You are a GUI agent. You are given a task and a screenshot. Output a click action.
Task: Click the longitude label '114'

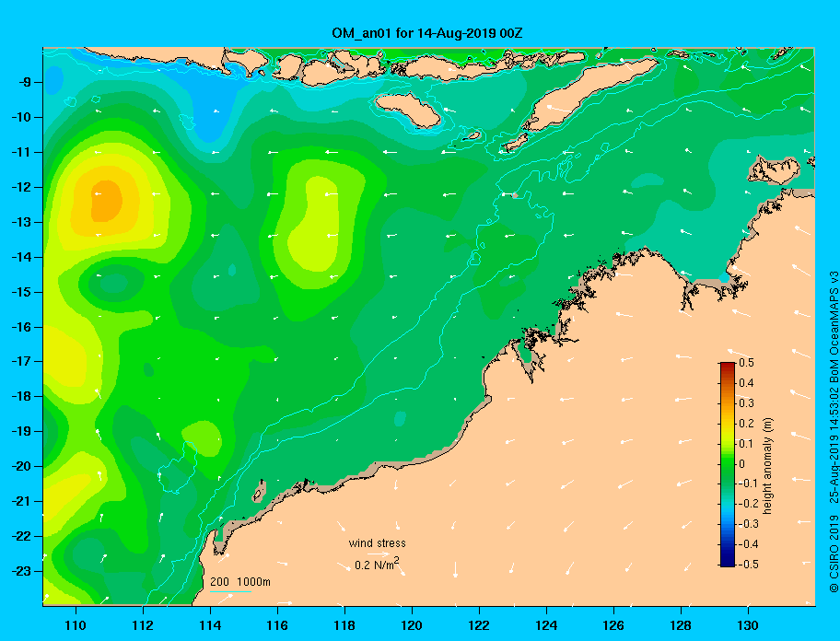coord(210,625)
